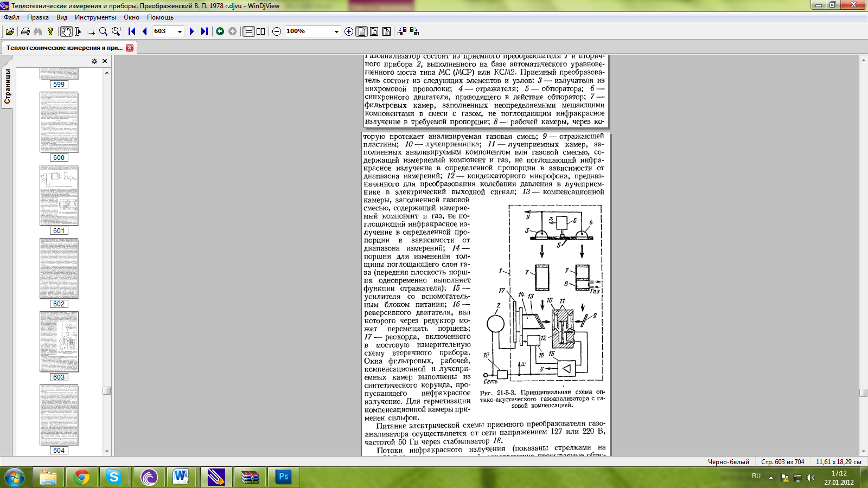Open the Файл menu
The image size is (868, 488).
pyautogui.click(x=11, y=17)
